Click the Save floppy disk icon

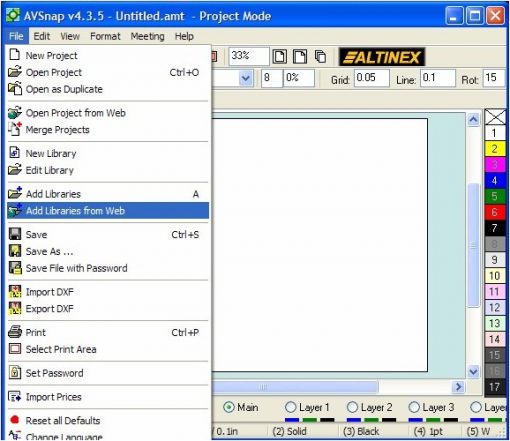[x=15, y=234]
